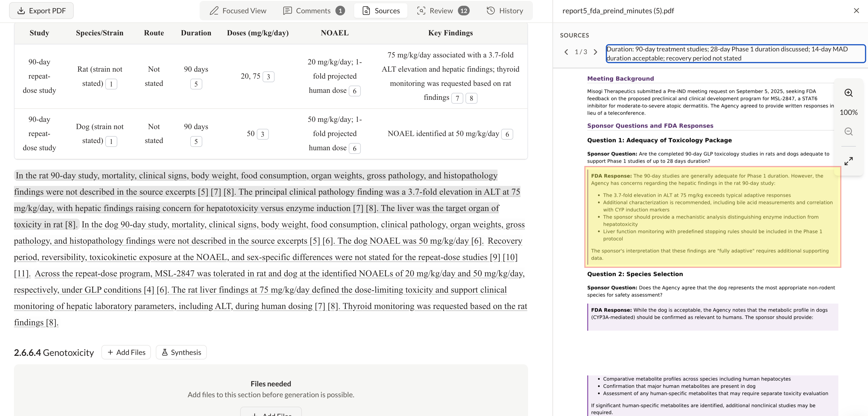Screen dimensions: 868x416
Task: Go to next source citation
Action: pos(596,52)
